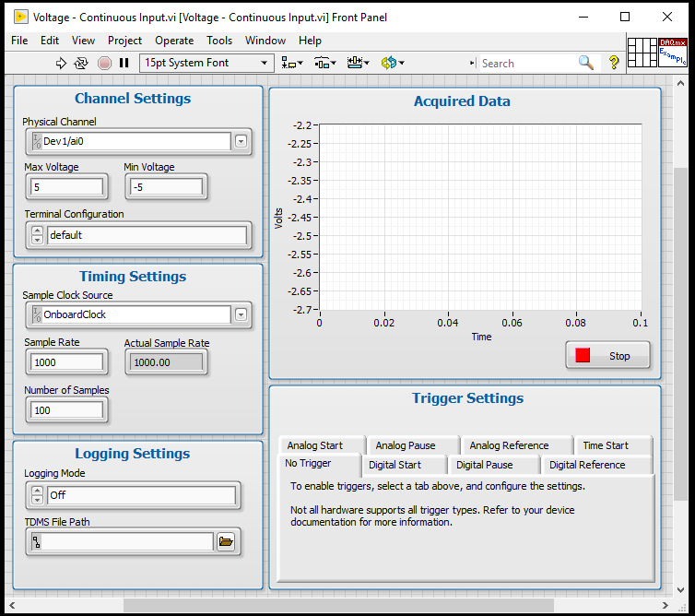
Task: Click the scroll right arrow
Action: click(x=666, y=605)
